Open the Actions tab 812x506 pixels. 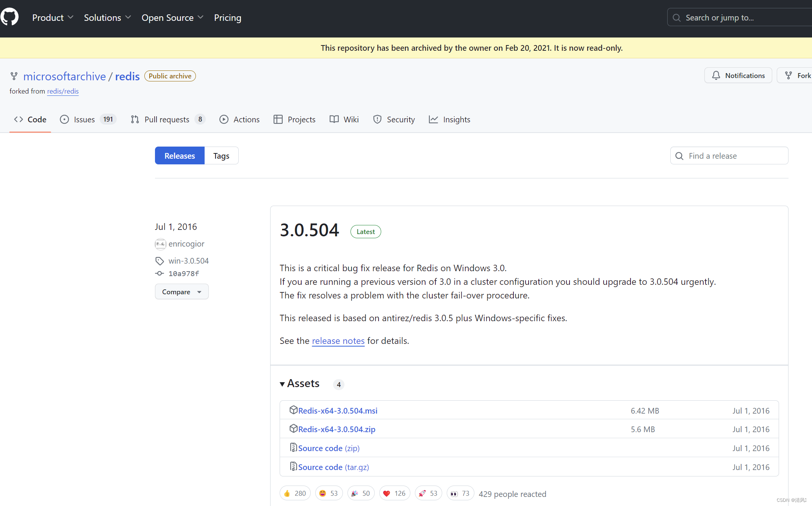pos(239,119)
